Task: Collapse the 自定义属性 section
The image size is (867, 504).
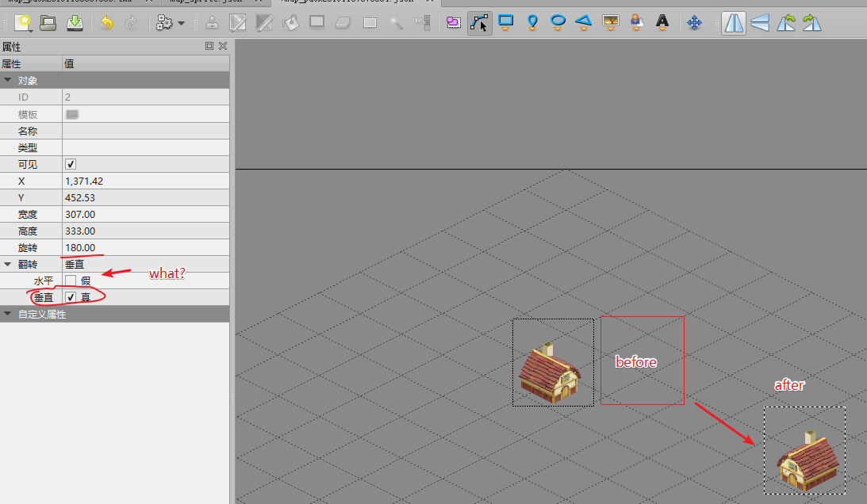Action: click(x=8, y=314)
